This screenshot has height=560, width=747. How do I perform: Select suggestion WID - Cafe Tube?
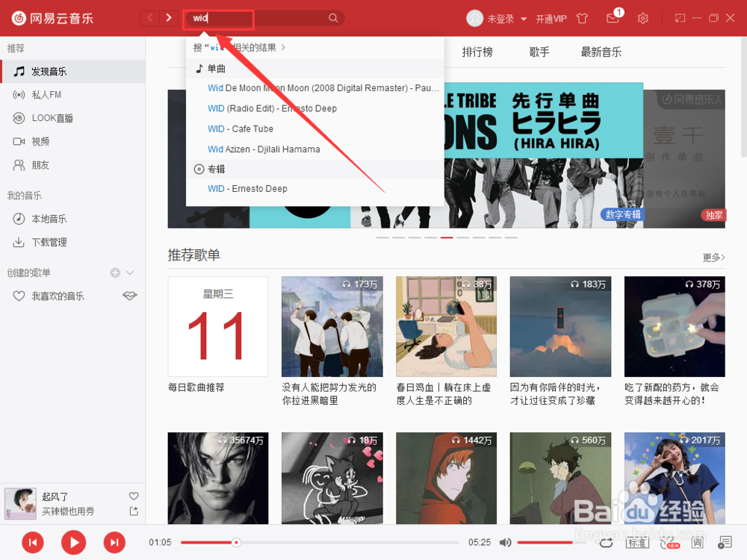coord(315,129)
